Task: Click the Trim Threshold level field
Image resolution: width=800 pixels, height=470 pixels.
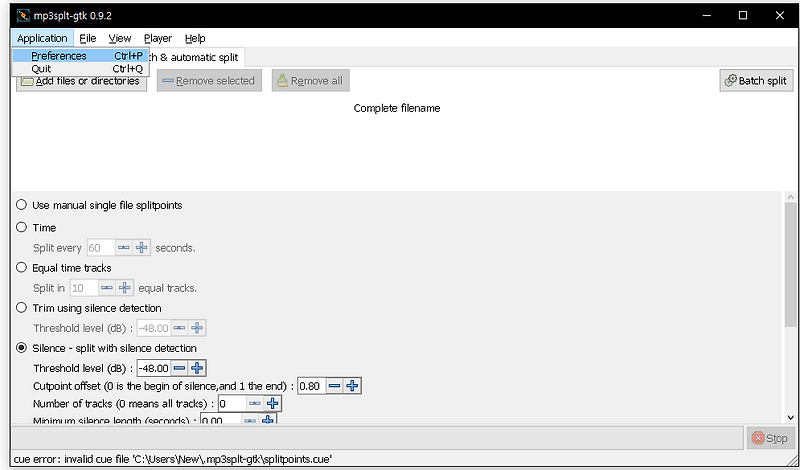Action: click(154, 328)
